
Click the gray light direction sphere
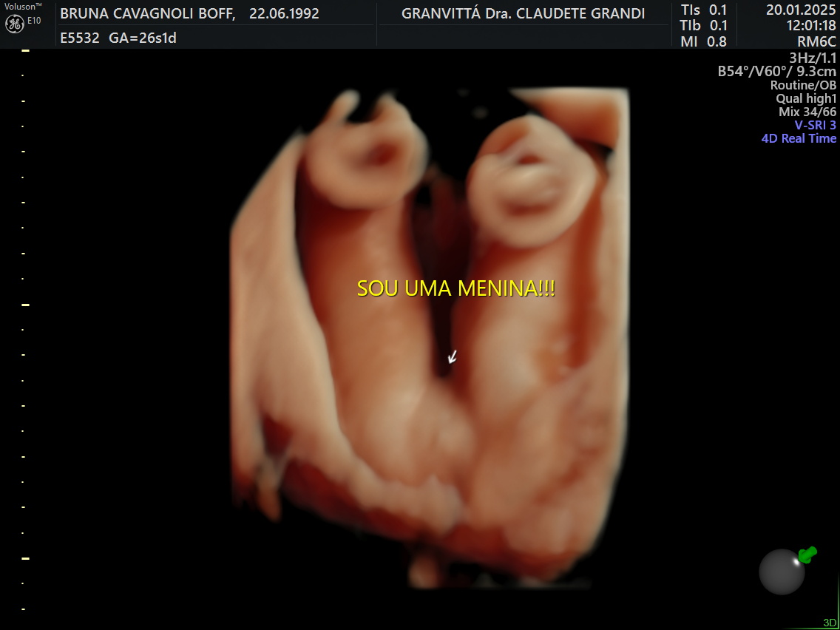[x=782, y=572]
